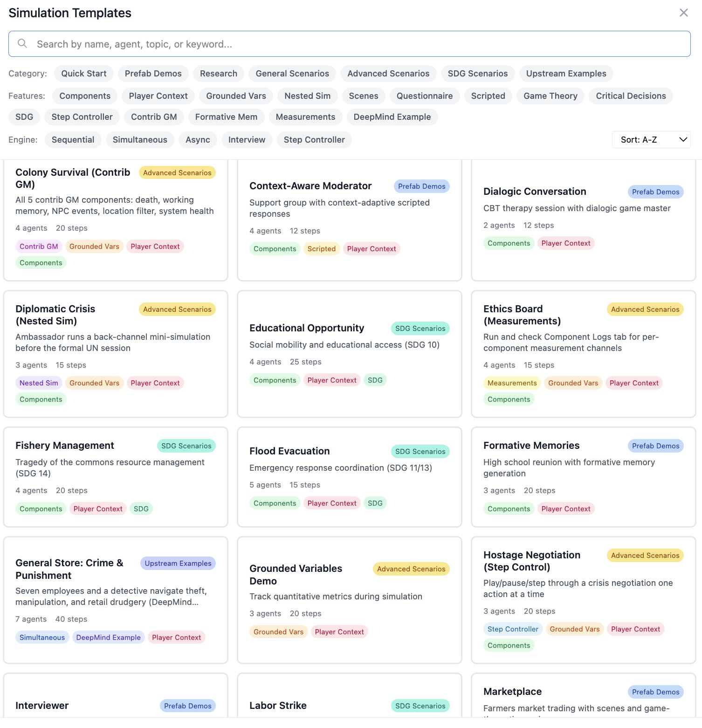This screenshot has height=728, width=702.
Task: Toggle the SDG feature filter chip
Action: [24, 117]
